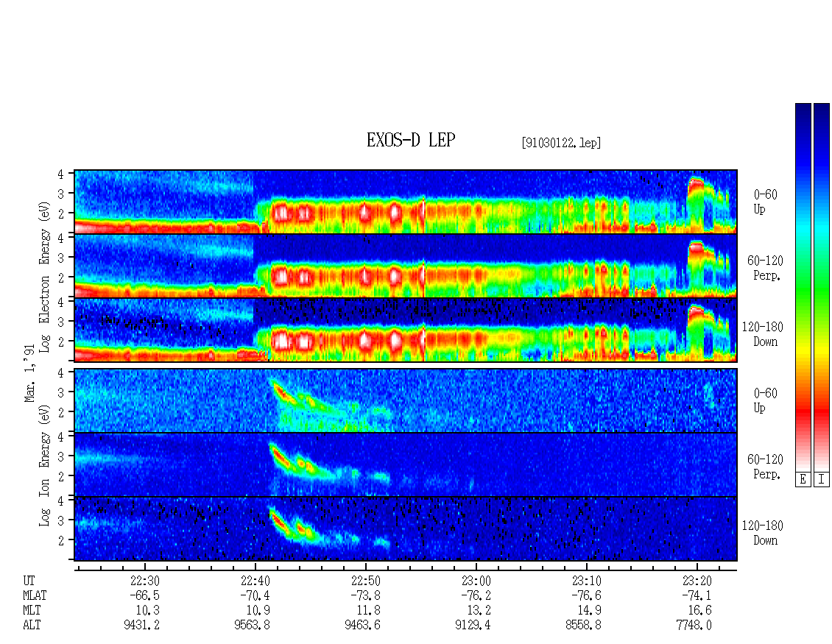Viewport: 832px width, 644px height.
Task: Open the electron 0-60 Up spectrogram panel
Action: (406, 202)
